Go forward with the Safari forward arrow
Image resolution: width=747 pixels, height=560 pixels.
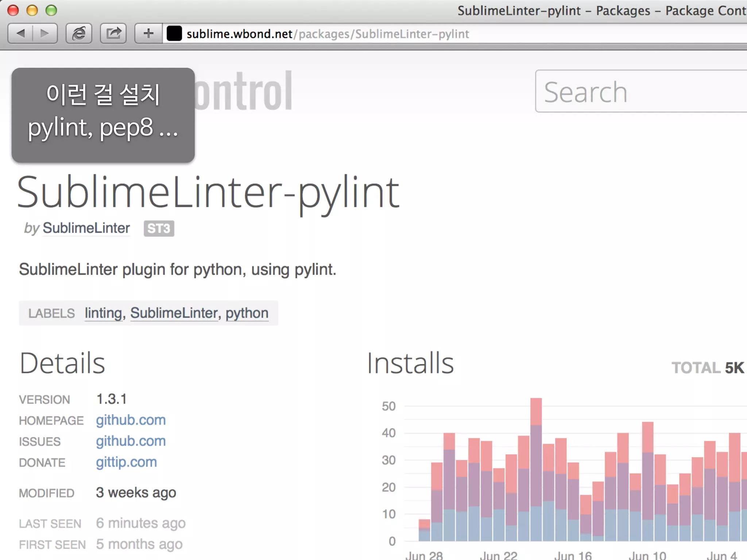[45, 34]
